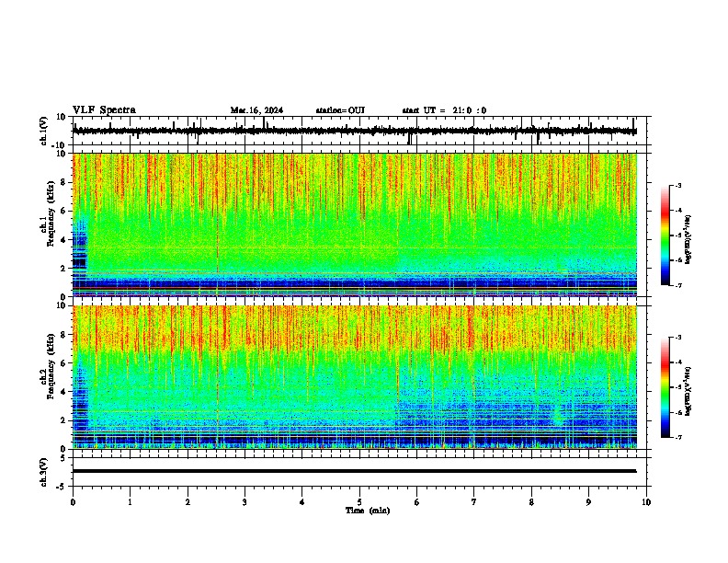Click the "4" kHz tick on ch.2 spectrogram axis
The height and width of the screenshot is (563, 728).
(64, 392)
